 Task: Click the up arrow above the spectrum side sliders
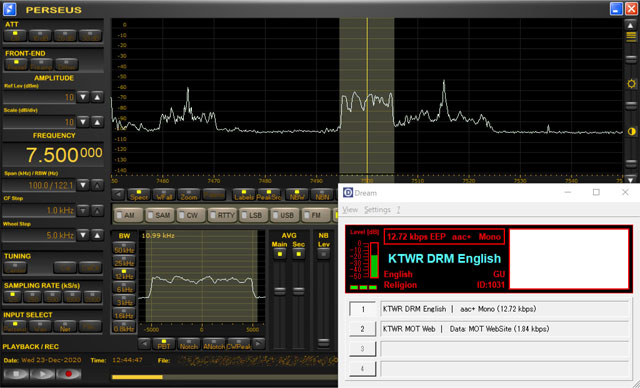click(631, 25)
